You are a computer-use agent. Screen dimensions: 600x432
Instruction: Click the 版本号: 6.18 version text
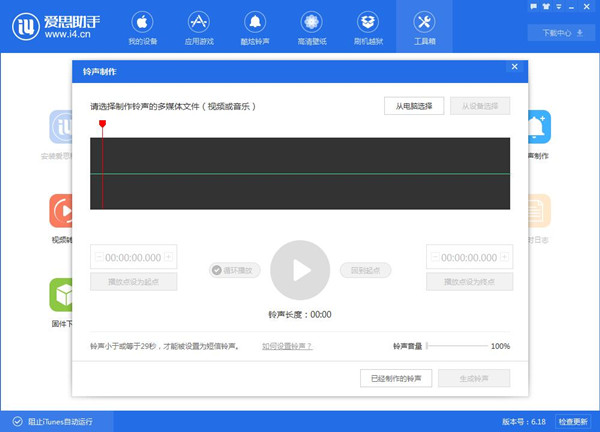524,422
